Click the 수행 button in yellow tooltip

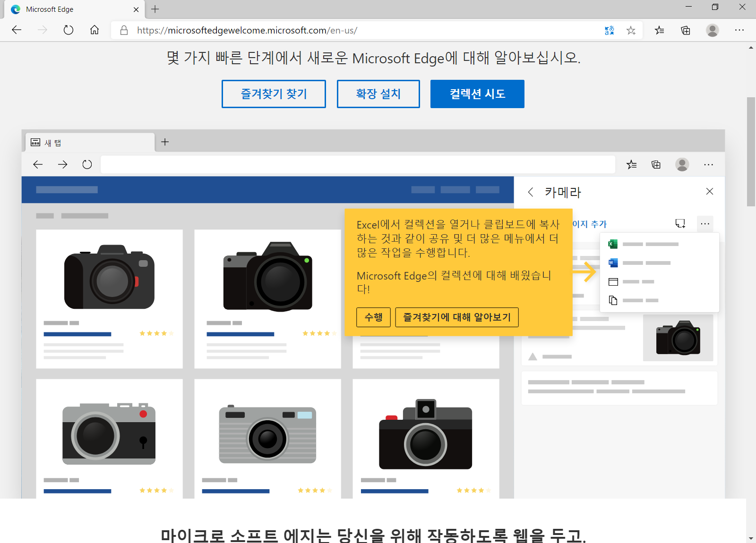coord(373,317)
